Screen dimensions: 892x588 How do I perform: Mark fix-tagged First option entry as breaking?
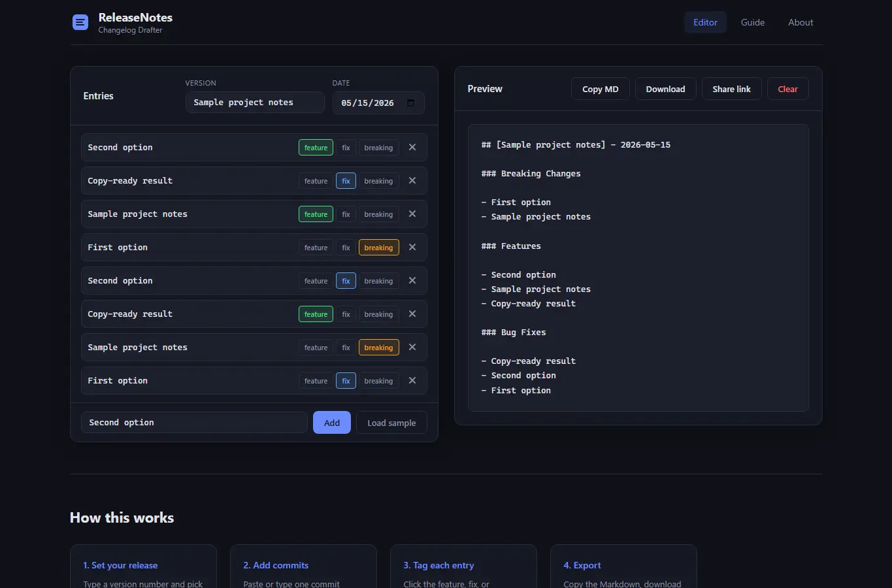[x=378, y=381]
